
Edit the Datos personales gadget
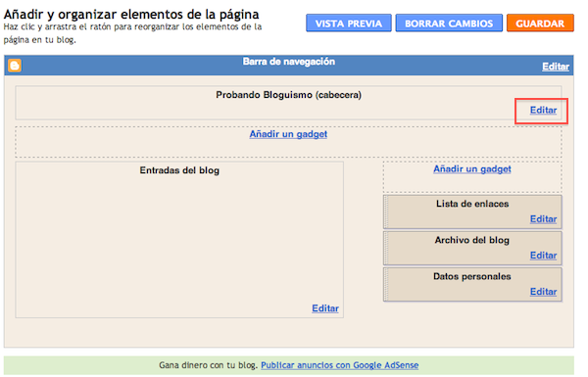tap(543, 292)
